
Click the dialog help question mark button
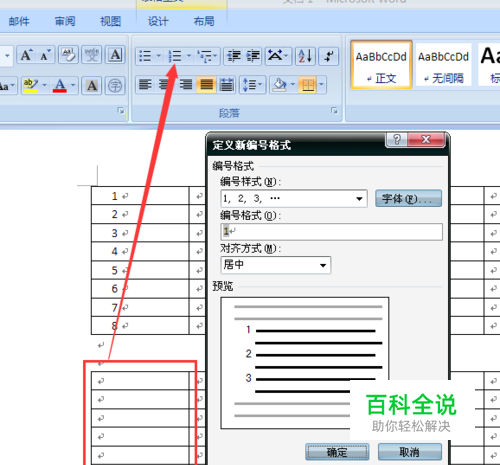(397, 139)
